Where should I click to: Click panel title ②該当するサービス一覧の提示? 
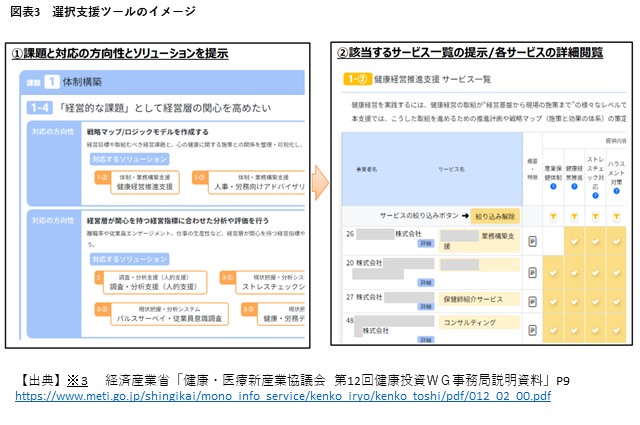[470, 52]
